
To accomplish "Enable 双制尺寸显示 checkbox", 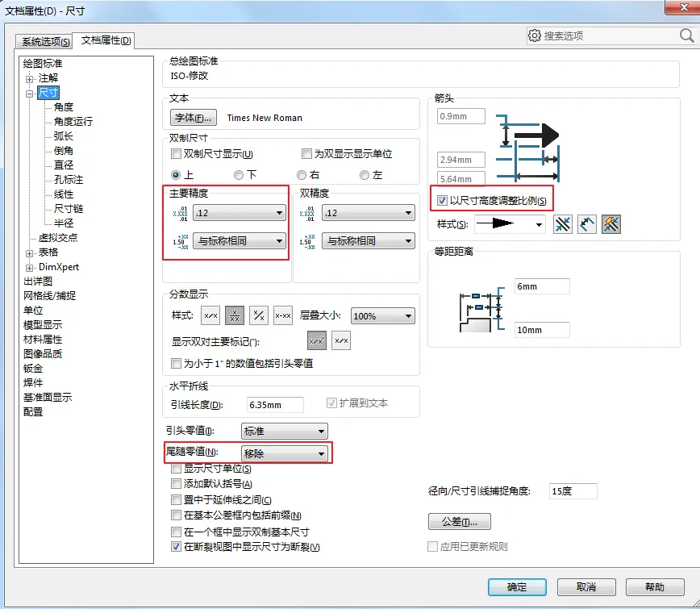I will click(x=177, y=154).
